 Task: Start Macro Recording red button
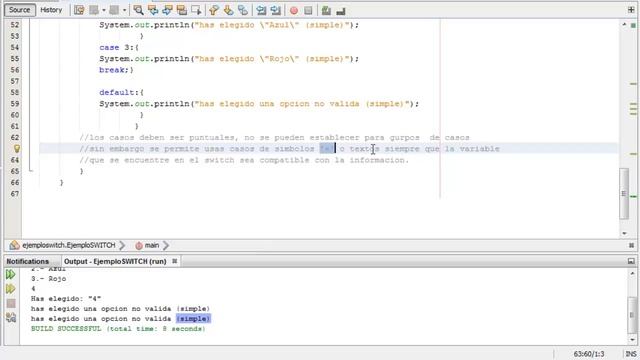coord(293,10)
